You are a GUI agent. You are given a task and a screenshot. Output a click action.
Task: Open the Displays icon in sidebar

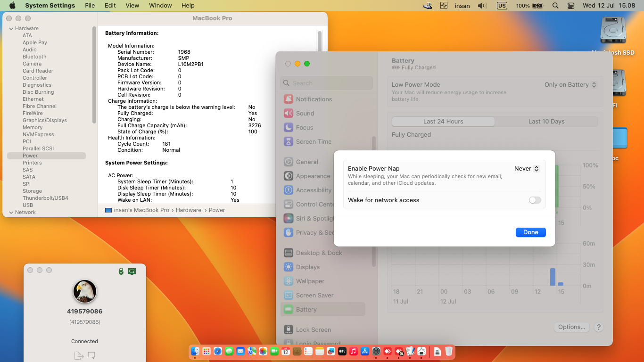(x=289, y=267)
